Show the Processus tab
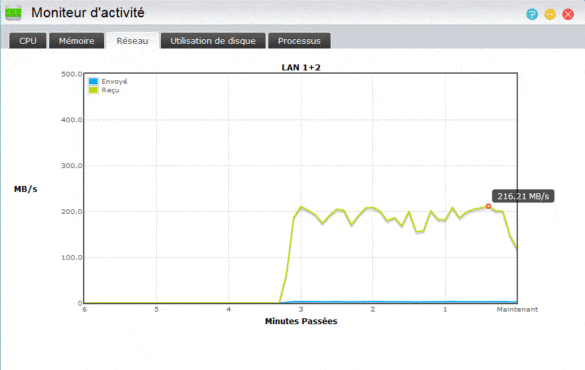585x370 pixels. point(299,41)
